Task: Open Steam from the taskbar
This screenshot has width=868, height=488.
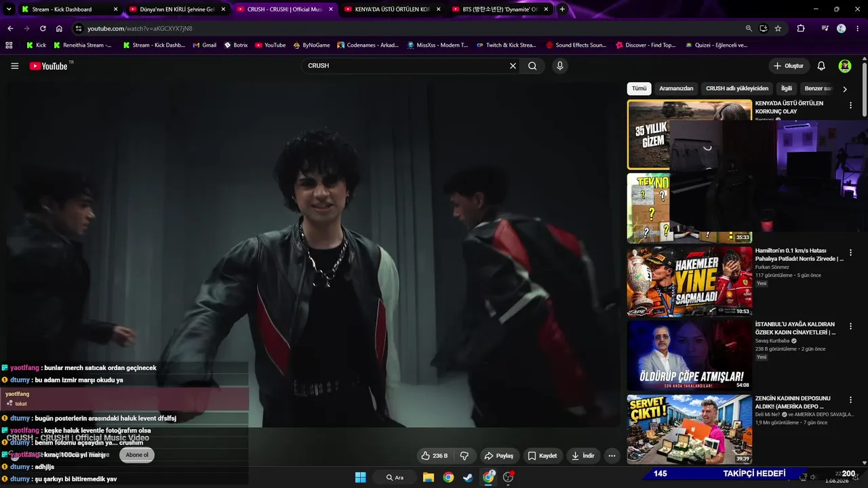Action: point(468,477)
